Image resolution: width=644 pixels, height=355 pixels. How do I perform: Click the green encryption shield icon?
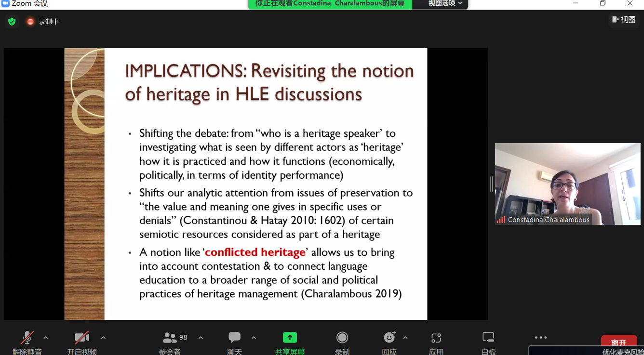pos(12,22)
